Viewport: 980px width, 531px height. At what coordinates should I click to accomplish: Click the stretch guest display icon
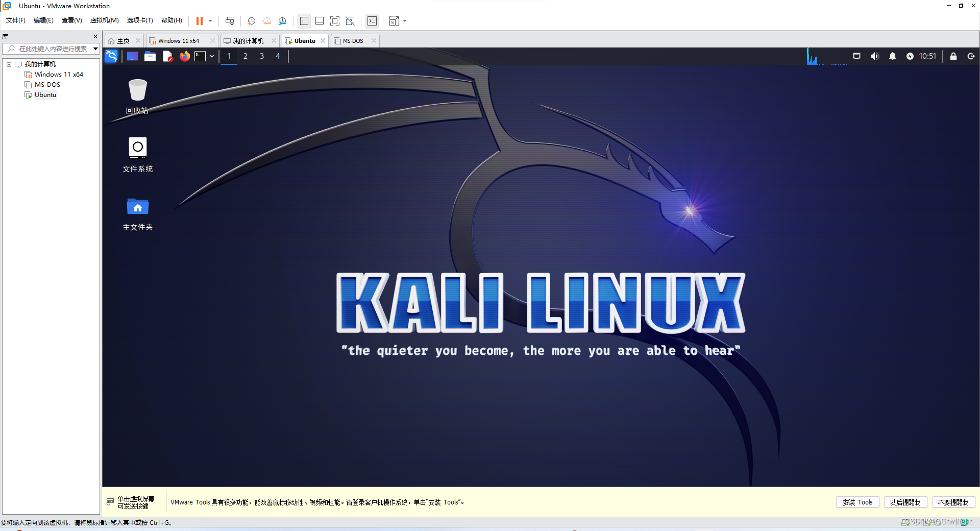394,21
